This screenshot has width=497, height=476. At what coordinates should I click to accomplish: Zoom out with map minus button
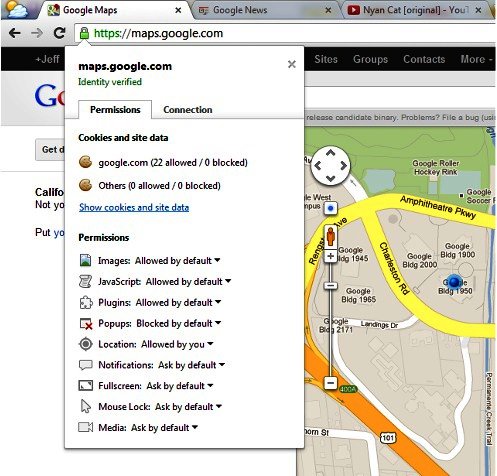tap(330, 383)
